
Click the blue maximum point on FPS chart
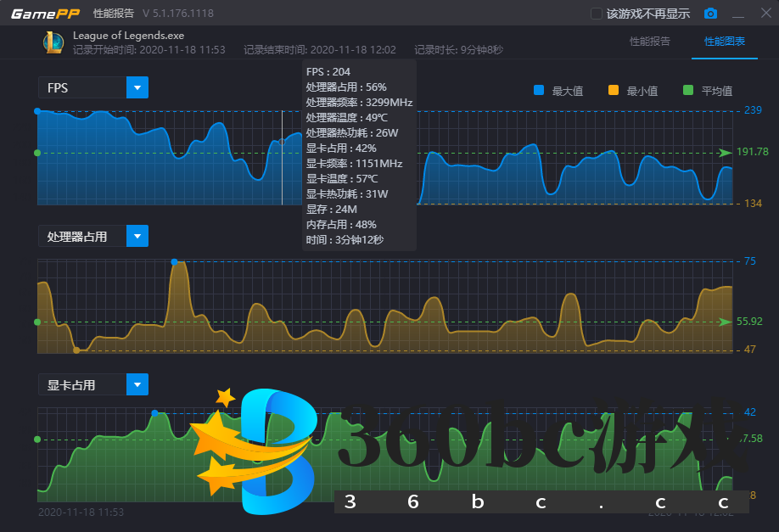[x=37, y=111]
